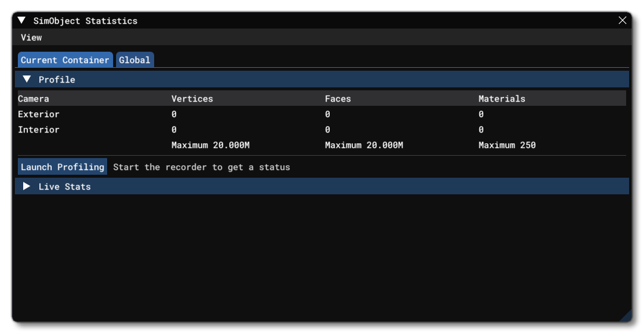Image resolution: width=644 pixels, height=334 pixels.
Task: Click the Launch Profiling button
Action: (x=62, y=167)
